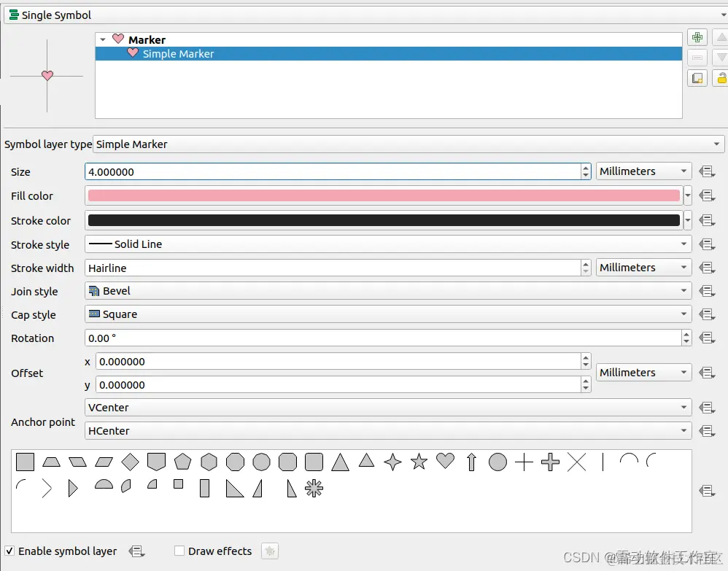Viewport: 728px width, 571px height.
Task: Collapse the Marker tree item arrow
Action: click(103, 39)
